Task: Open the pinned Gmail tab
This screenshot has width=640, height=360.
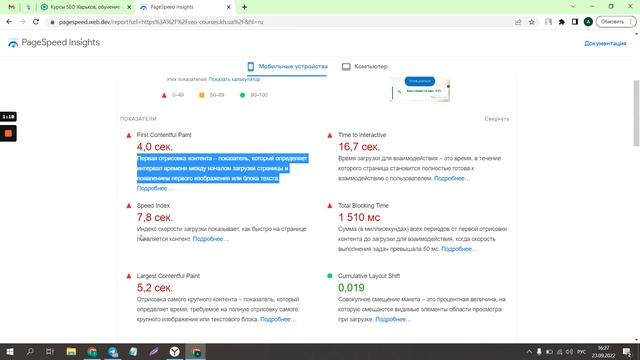Action: click(x=11, y=7)
